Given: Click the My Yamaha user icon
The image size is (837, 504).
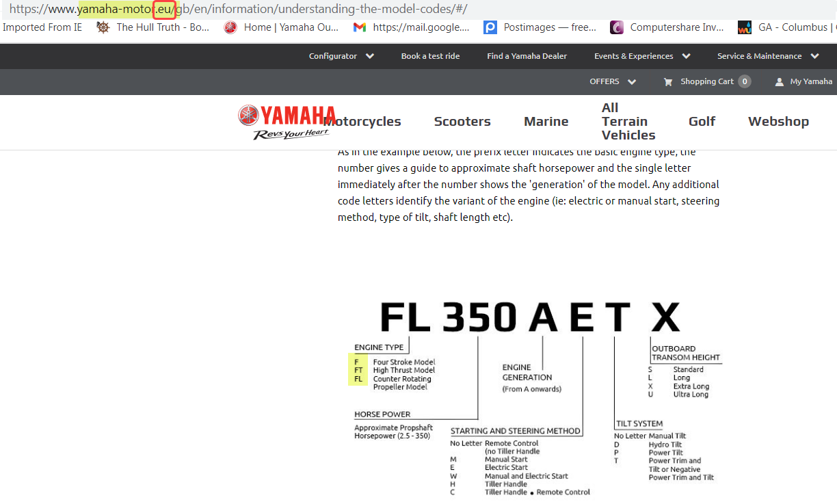Looking at the screenshot, I should 780,81.
